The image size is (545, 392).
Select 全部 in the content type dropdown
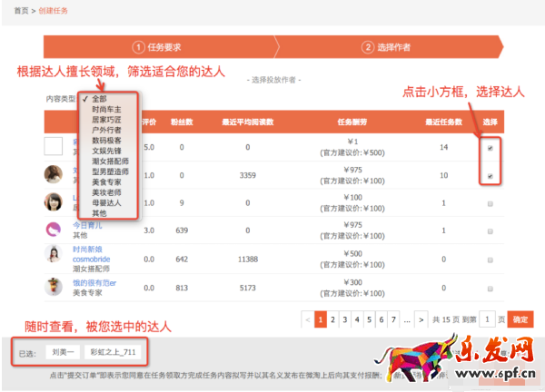pyautogui.click(x=99, y=98)
